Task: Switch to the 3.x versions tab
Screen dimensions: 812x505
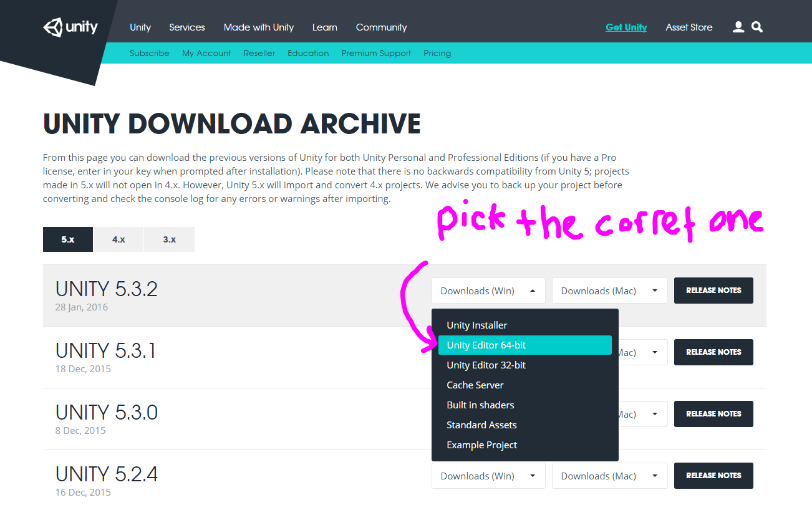Action: (x=168, y=239)
